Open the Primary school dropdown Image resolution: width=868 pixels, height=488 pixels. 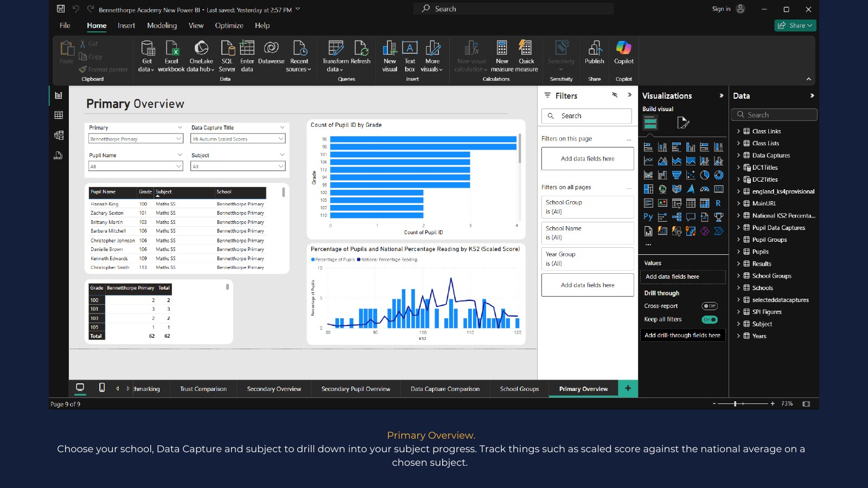click(136, 139)
